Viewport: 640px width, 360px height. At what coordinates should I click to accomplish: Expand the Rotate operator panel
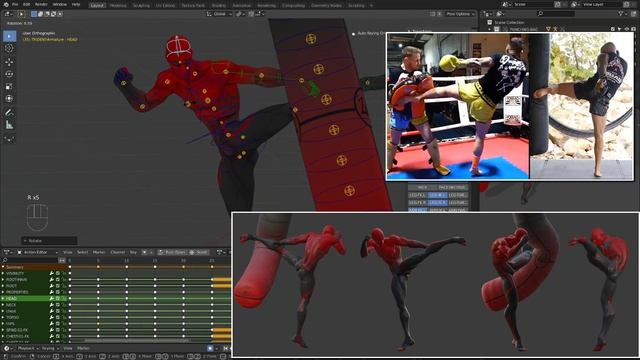click(x=49, y=240)
